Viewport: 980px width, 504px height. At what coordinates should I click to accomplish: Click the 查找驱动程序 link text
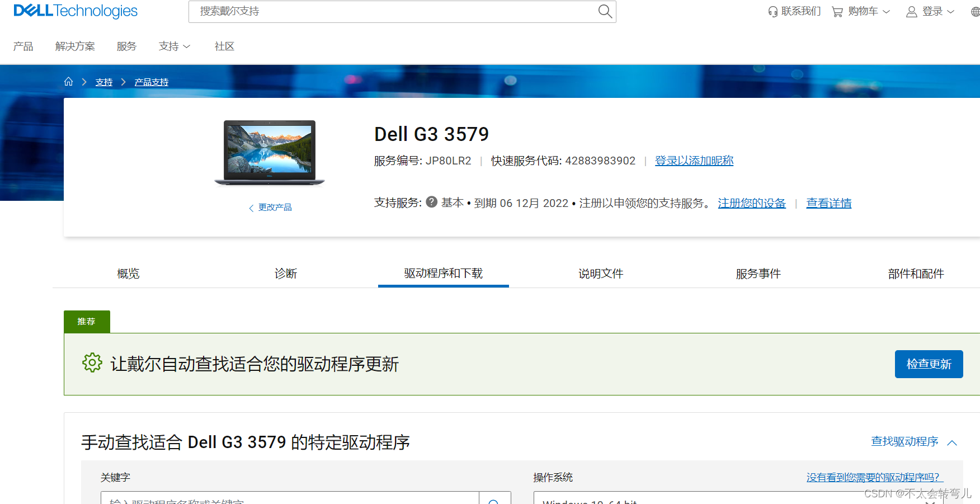(x=904, y=441)
